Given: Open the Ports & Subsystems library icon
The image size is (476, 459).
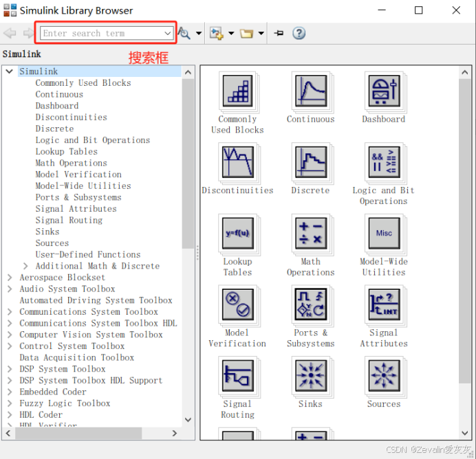Looking at the screenshot, I should [311, 304].
